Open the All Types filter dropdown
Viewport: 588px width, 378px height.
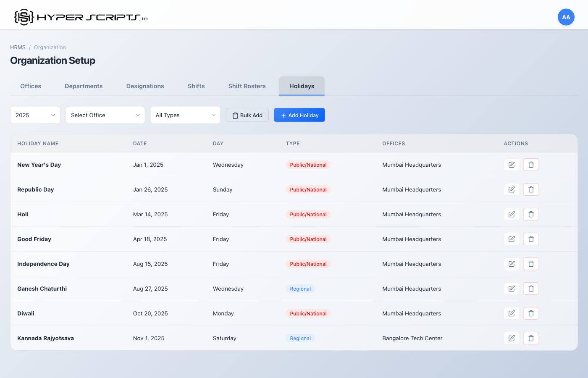[185, 115]
